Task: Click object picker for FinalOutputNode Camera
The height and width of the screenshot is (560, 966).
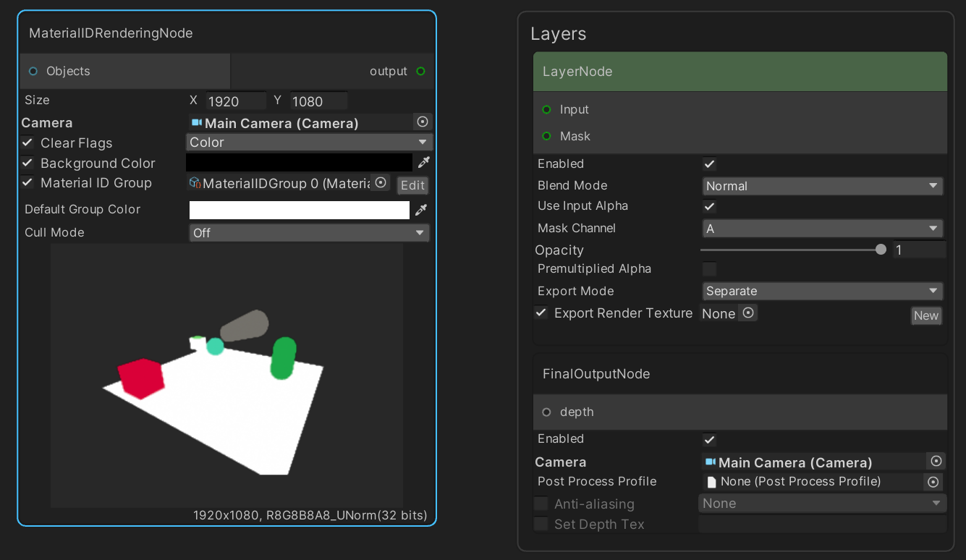Action: [x=936, y=462]
